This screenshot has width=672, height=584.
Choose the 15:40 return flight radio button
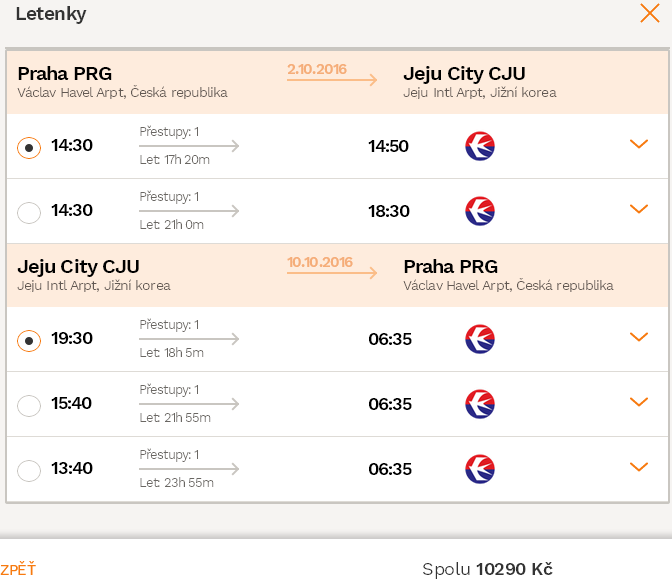point(29,405)
